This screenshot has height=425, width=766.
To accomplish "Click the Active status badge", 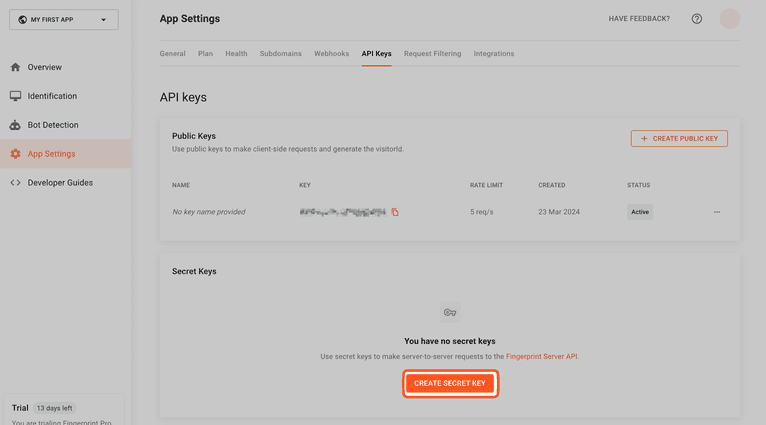I will coord(639,212).
